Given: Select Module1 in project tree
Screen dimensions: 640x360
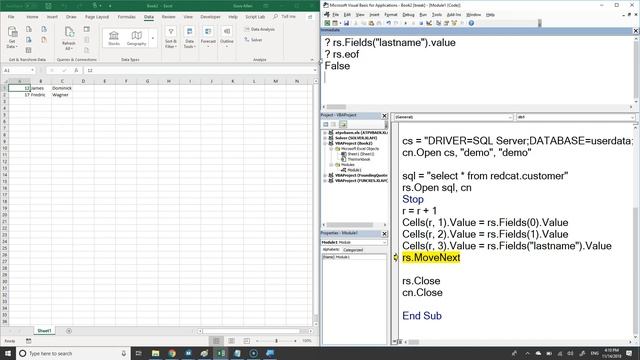Looking at the screenshot, I should tap(353, 170).
